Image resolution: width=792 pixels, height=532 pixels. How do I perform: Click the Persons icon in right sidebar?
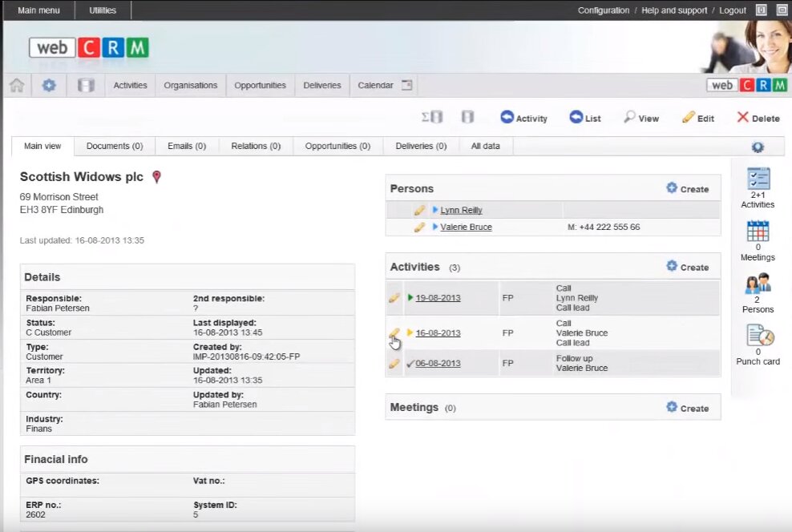pyautogui.click(x=758, y=284)
